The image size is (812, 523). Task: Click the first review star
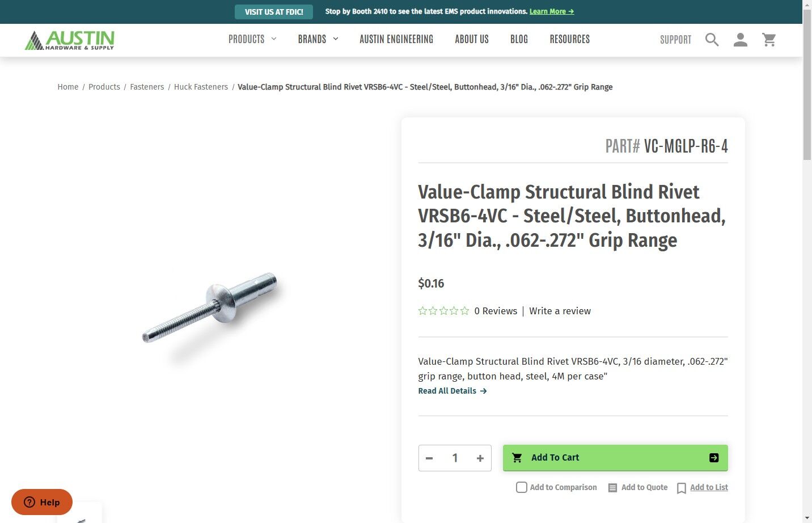coord(422,311)
